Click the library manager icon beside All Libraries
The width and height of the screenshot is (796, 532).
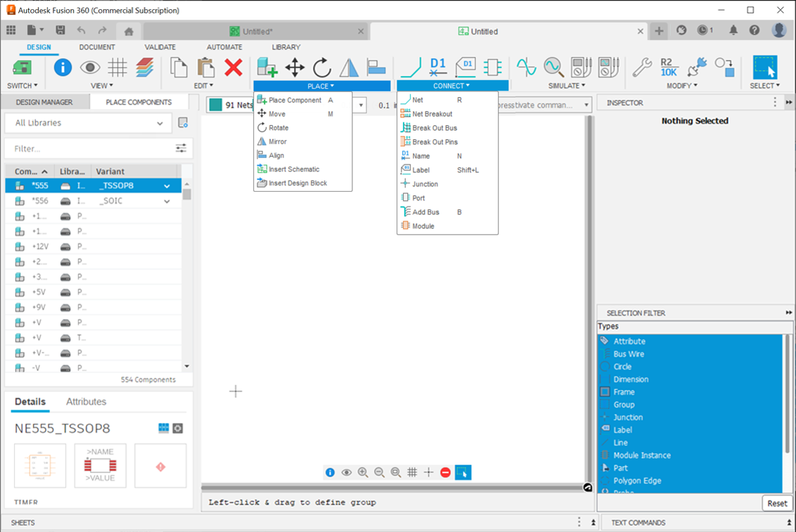[x=183, y=123]
